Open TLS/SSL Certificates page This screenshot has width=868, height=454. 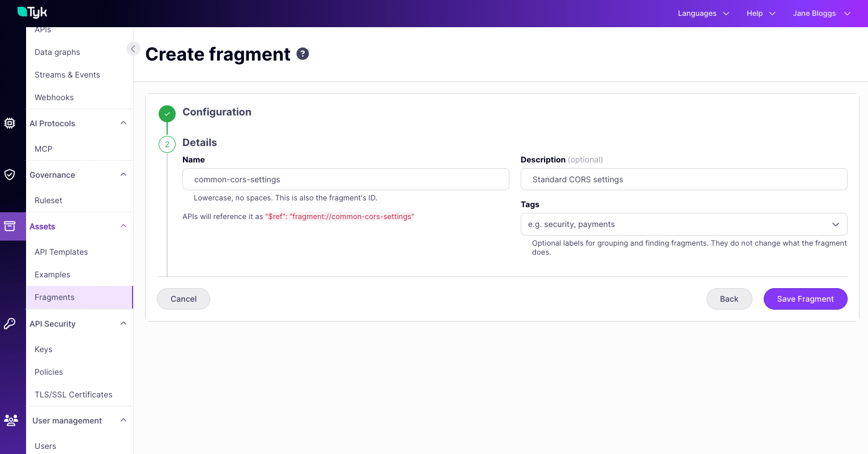[74, 395]
